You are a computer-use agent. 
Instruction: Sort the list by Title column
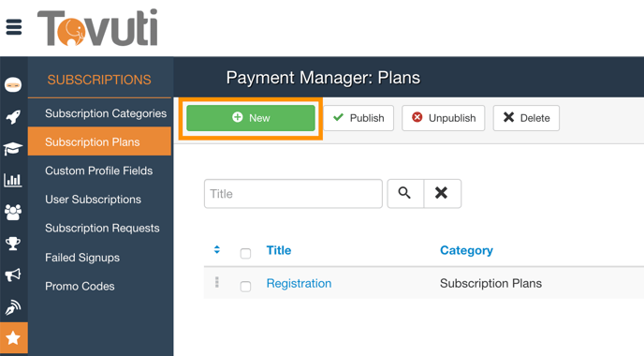tap(279, 250)
